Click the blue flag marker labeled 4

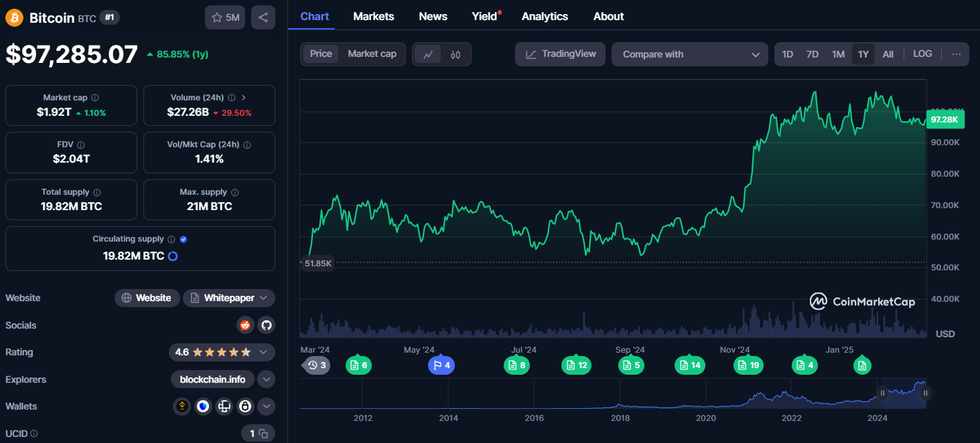click(441, 365)
